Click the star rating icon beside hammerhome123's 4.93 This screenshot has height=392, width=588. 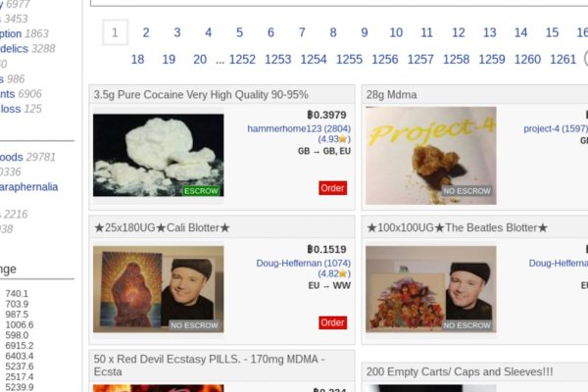click(343, 139)
